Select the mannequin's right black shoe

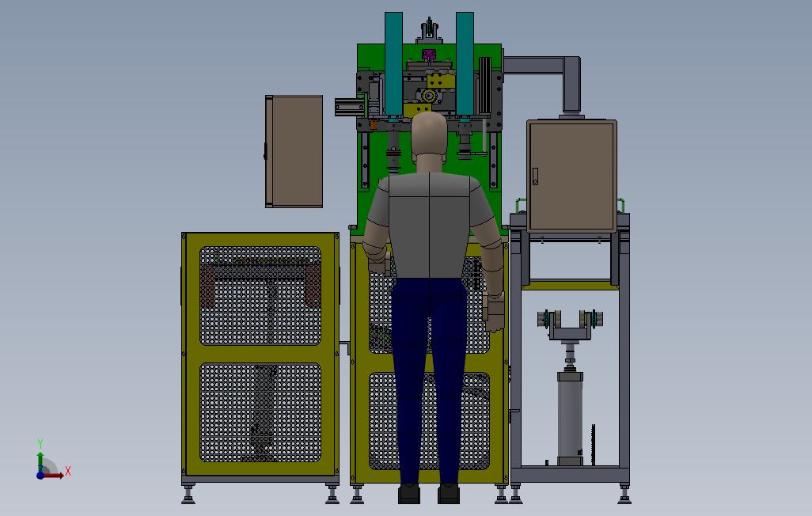coord(449,494)
